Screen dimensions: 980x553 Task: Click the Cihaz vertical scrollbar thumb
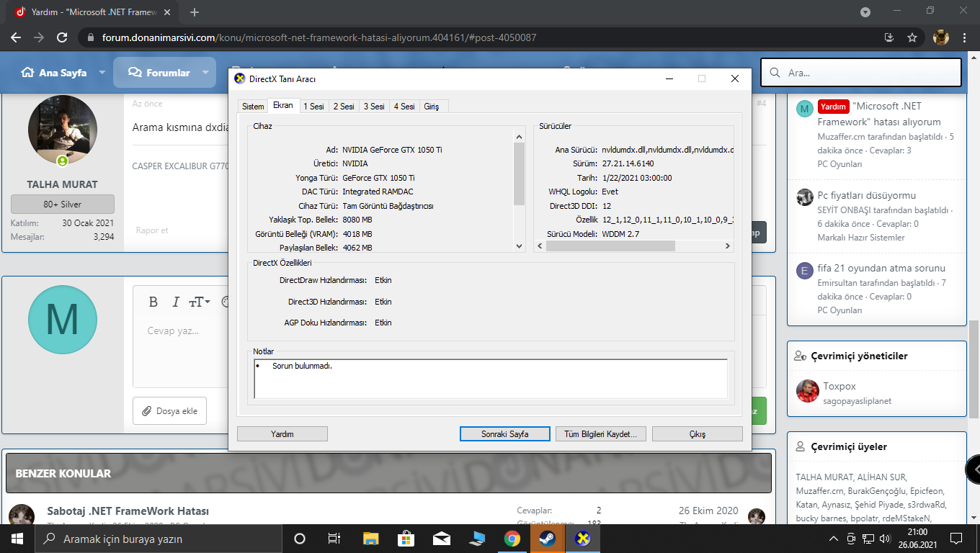click(x=519, y=174)
